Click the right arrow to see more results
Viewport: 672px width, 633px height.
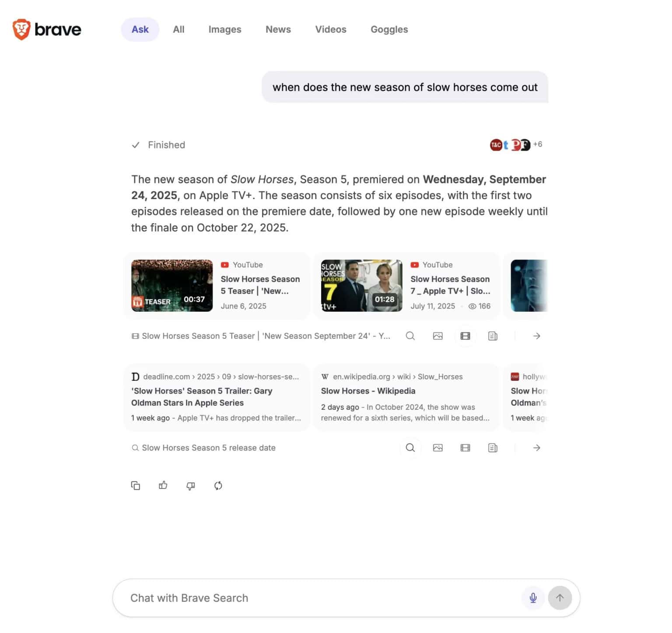coord(537,447)
